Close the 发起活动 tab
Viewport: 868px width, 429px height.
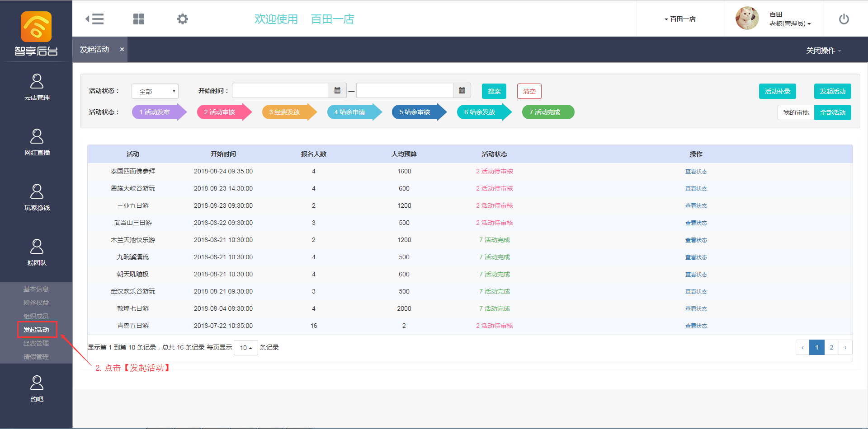(x=122, y=49)
